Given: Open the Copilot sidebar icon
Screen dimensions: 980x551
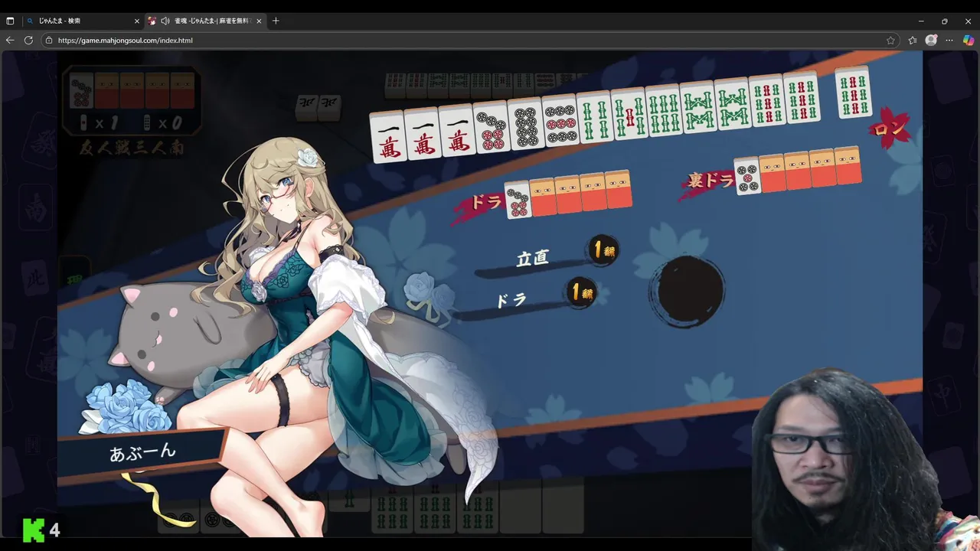Looking at the screenshot, I should 968,40.
